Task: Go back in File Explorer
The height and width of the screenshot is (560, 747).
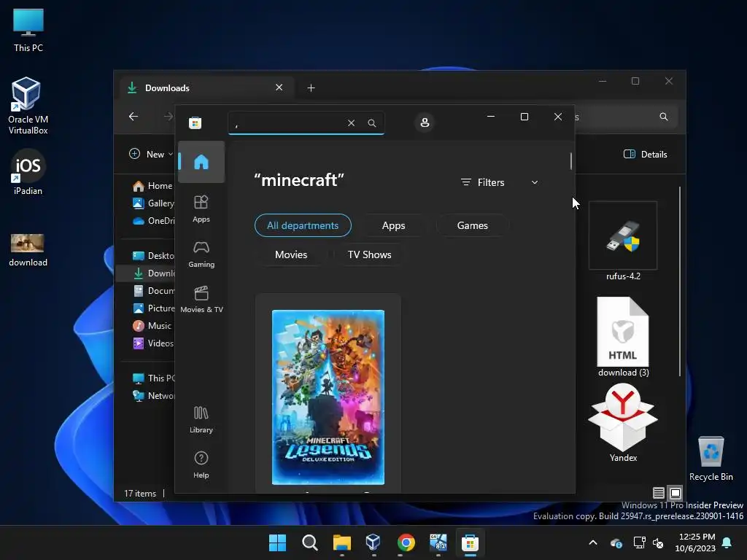Action: click(134, 116)
